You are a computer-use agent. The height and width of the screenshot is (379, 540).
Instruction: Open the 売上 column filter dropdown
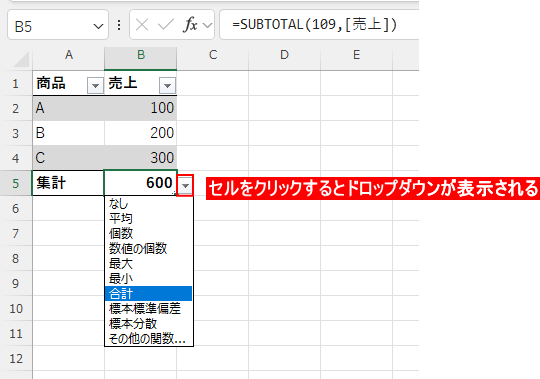(167, 85)
